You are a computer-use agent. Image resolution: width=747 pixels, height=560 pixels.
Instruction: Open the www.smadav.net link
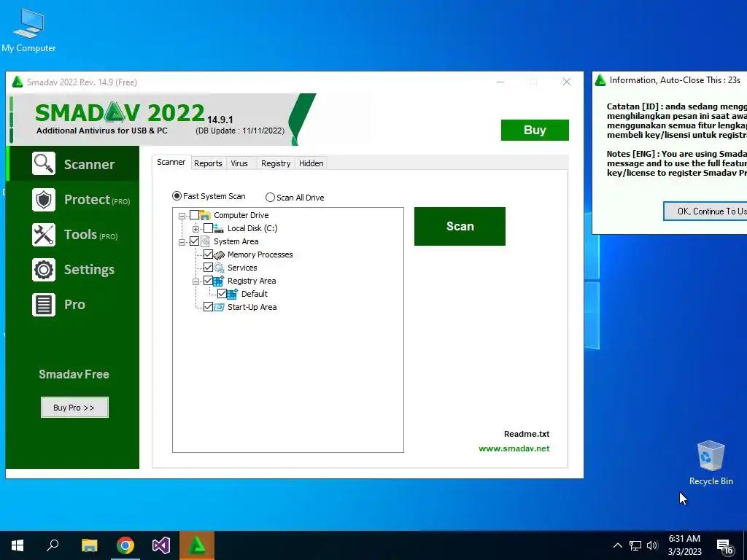click(514, 448)
